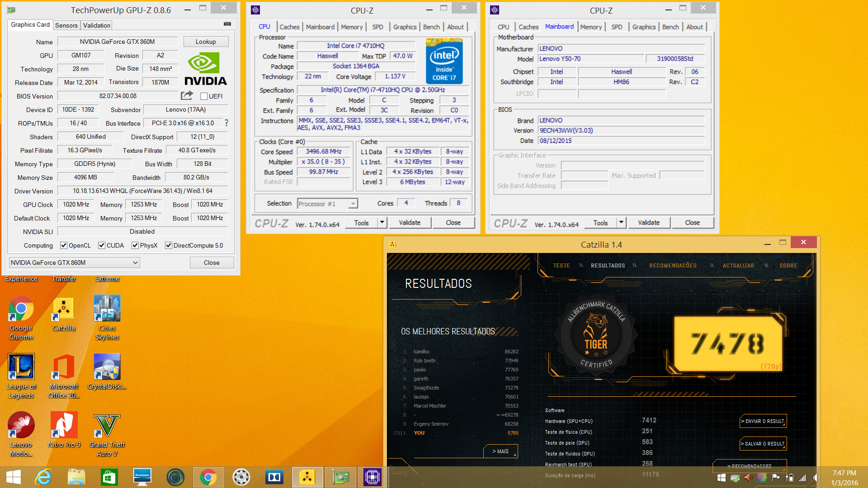Screen dimensions: 868x488
Task: Toggle the DirectCompute 5.0 checkbox
Action: [x=168, y=245]
